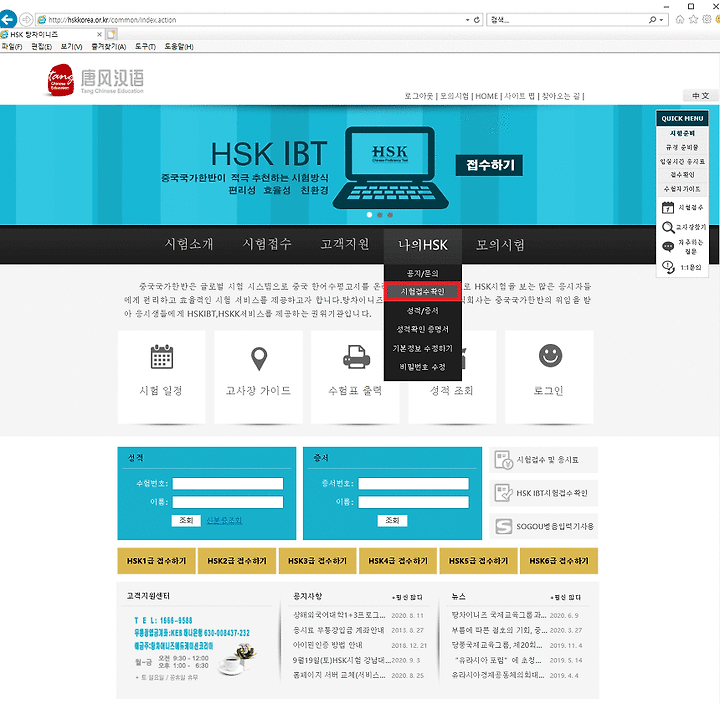Viewport: 720px width, 704px height.
Task: Open a new browser tab
Action: coord(112,34)
